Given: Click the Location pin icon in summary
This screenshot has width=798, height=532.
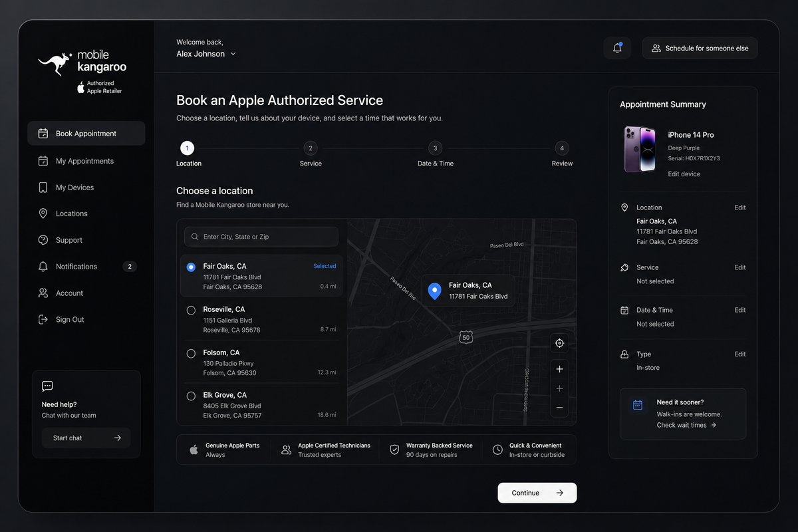Looking at the screenshot, I should coord(624,207).
